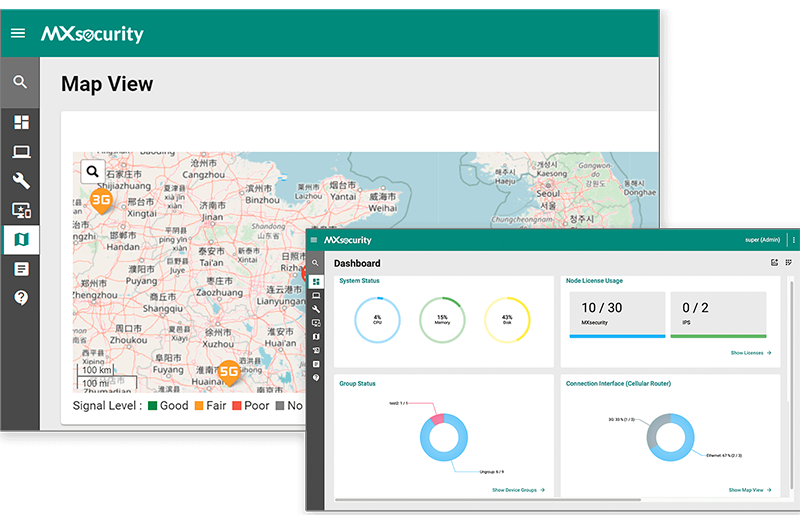800x524 pixels.
Task: Open Dashboard grid icon in Map View sidebar
Action: (x=21, y=122)
